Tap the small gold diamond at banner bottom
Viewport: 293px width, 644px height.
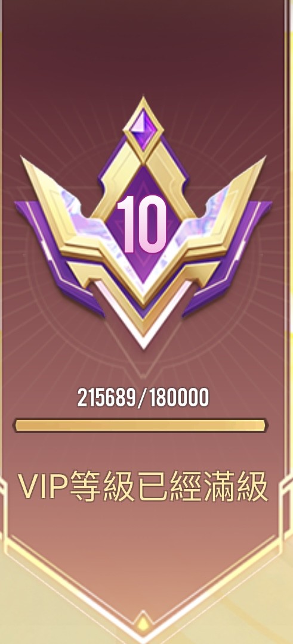coord(143,624)
